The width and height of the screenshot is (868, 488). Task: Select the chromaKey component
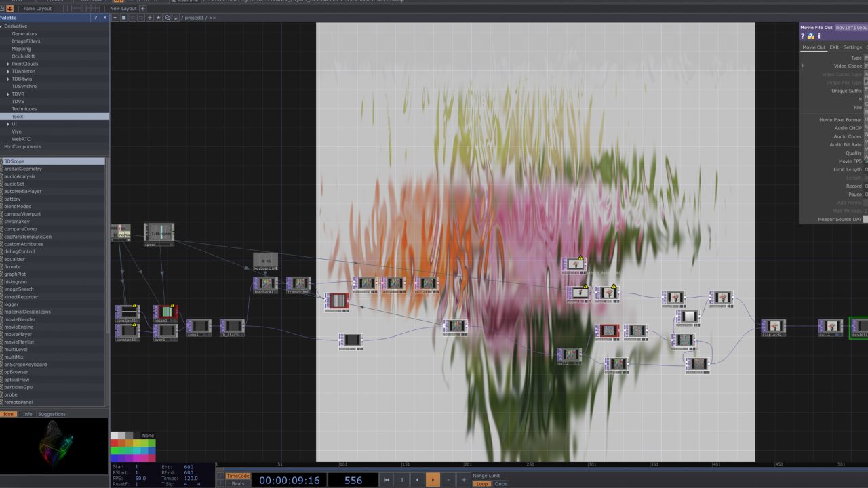click(x=53, y=222)
